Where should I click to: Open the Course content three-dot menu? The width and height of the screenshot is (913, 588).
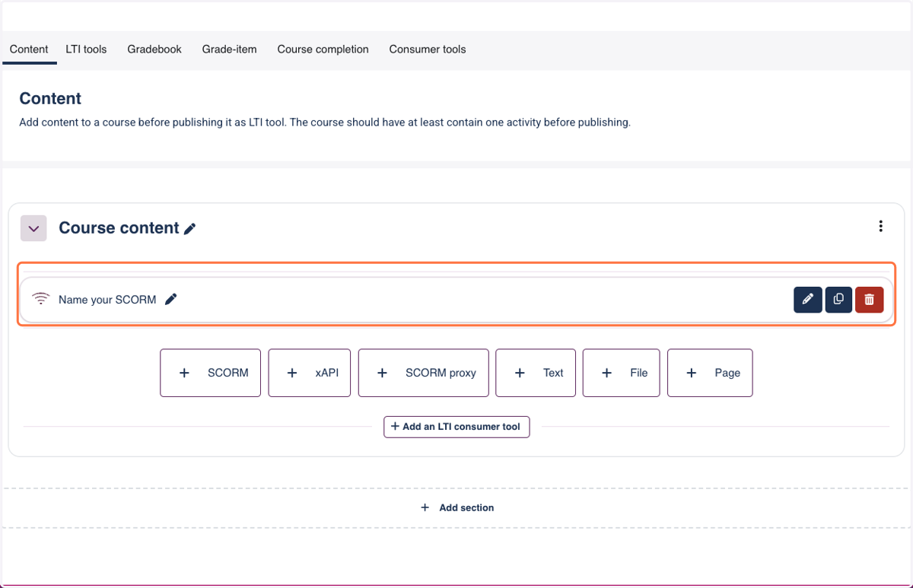[880, 226]
